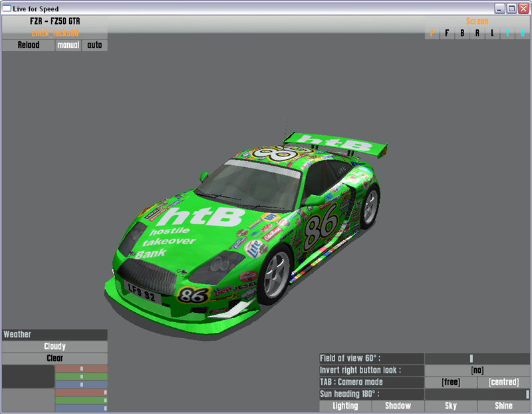The height and width of the screenshot is (414, 532).
Task: Click the light gray color preview swatch
Action: tap(28, 401)
